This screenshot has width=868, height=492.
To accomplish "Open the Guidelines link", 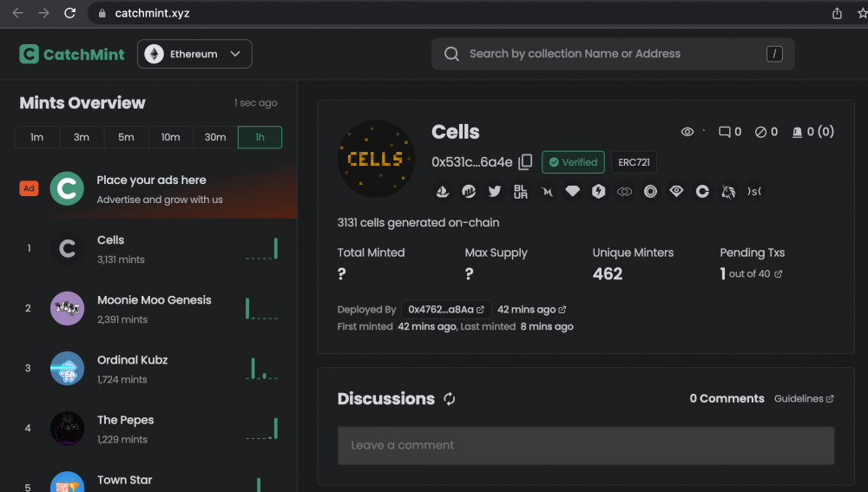I will 804,399.
